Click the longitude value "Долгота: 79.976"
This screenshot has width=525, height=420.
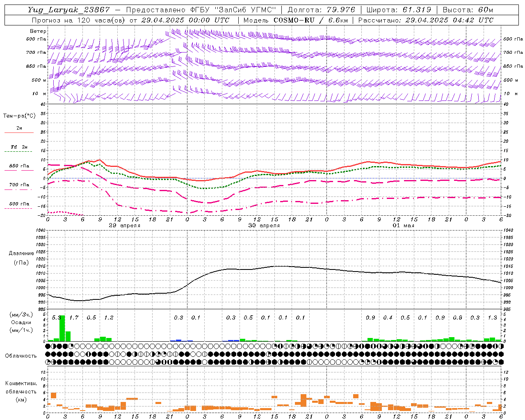(322, 10)
